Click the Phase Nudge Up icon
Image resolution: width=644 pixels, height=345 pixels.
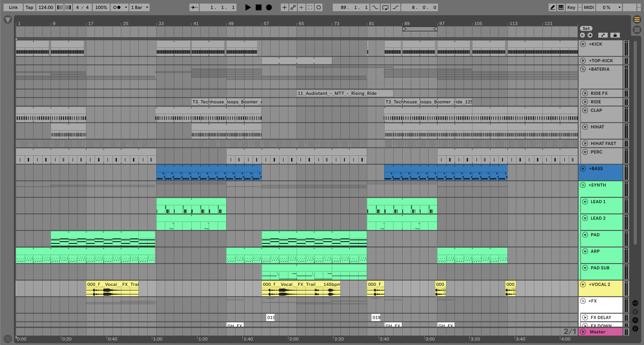[x=68, y=7]
